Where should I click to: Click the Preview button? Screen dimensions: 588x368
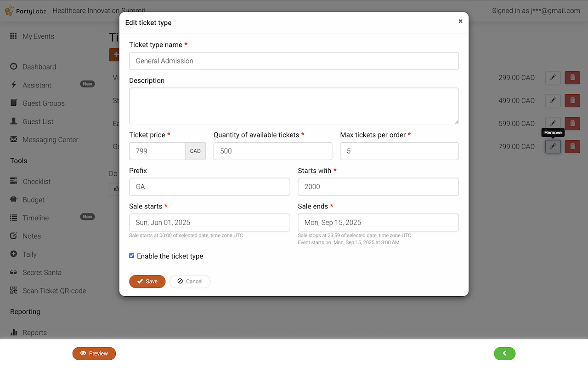click(x=94, y=353)
